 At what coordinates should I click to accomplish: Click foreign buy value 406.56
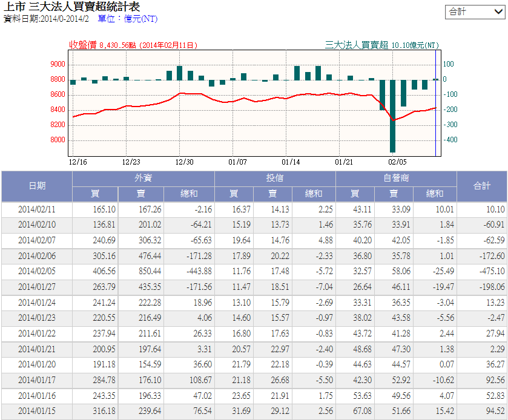pos(104,271)
